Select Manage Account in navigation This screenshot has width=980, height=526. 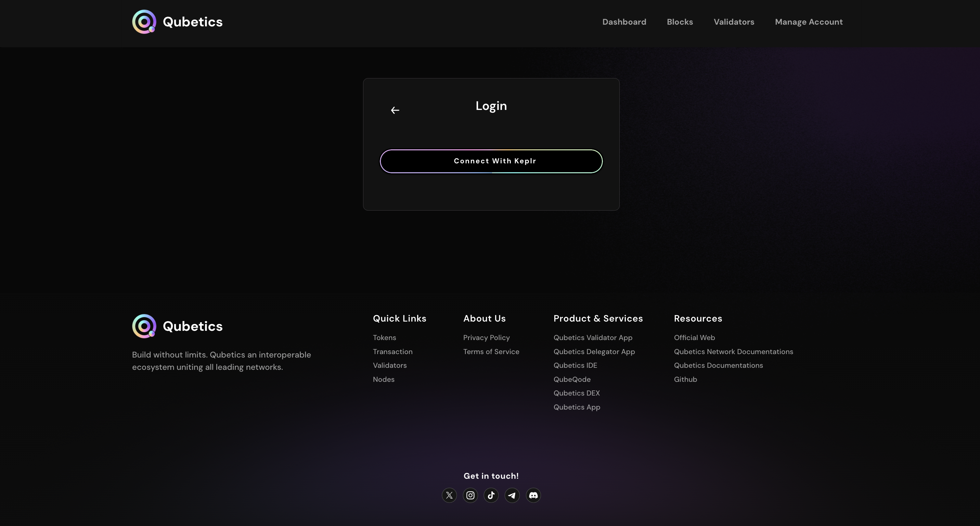(x=809, y=22)
